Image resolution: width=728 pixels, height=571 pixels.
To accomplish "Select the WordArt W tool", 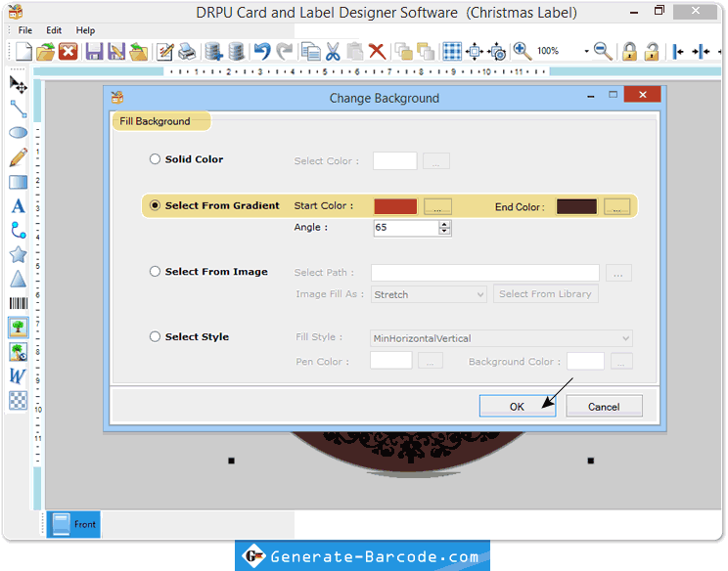I will coord(18,375).
